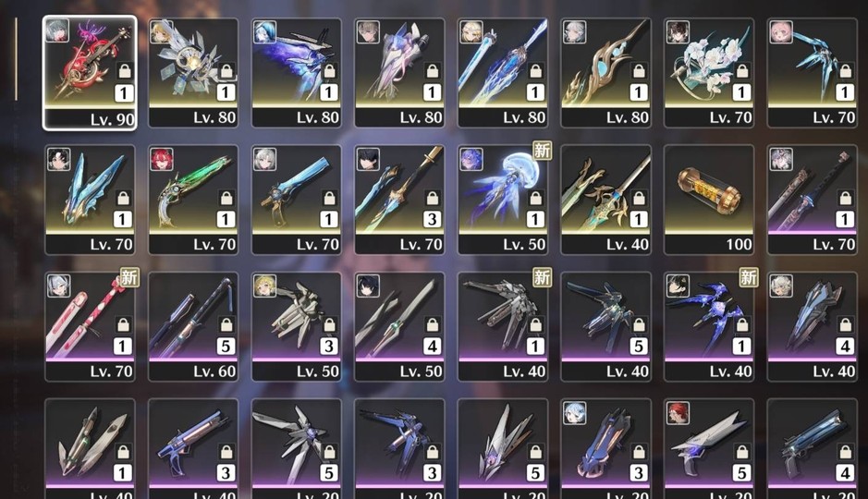Screen dimensions: 868x499
Task: Toggle the lock on the jellyfish weapon
Action: [x=535, y=198]
